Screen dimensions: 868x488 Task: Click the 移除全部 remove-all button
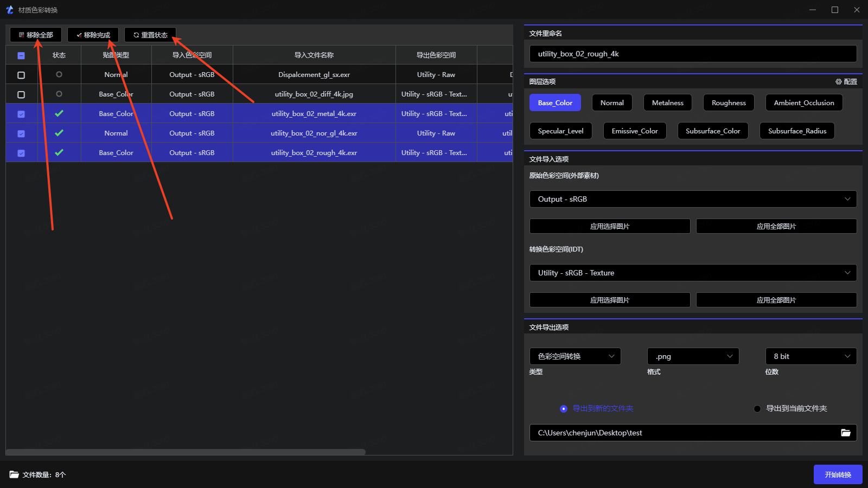(x=36, y=35)
